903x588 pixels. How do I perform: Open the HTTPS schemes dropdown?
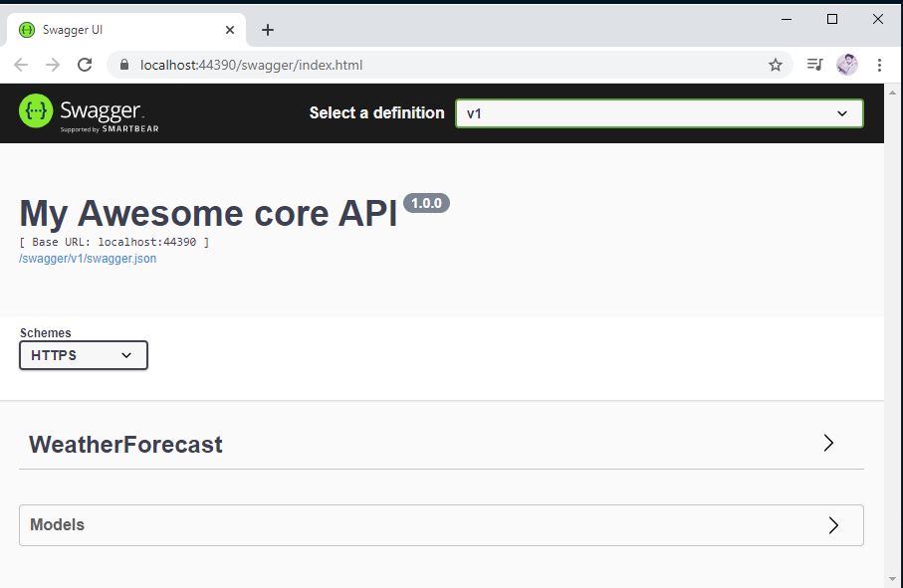84,355
